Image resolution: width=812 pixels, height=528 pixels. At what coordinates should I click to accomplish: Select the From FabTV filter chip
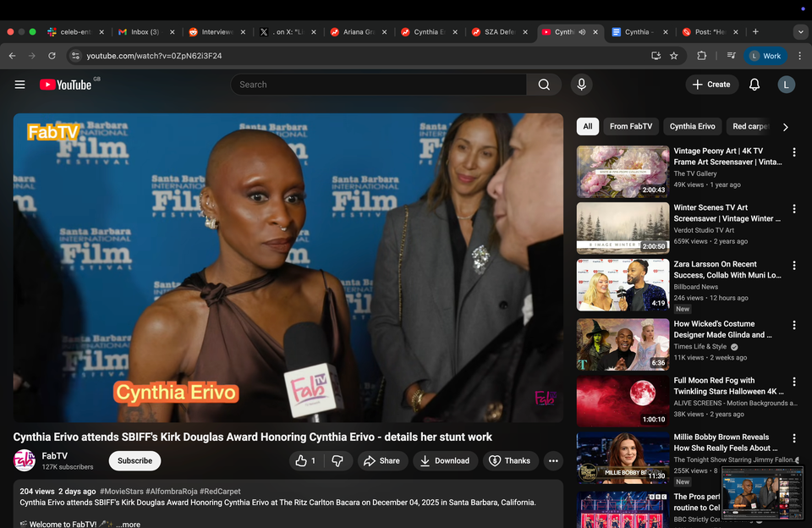[x=630, y=126]
